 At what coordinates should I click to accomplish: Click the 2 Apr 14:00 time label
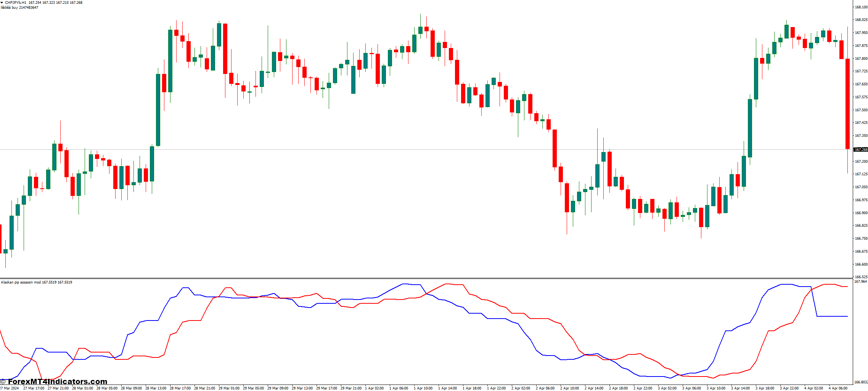click(x=594, y=388)
